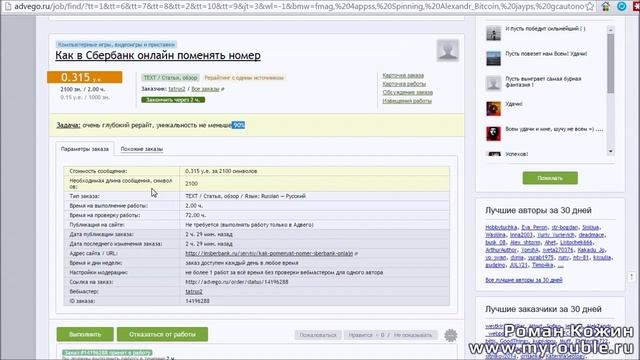Open customer 'tatruz' link next to Заказчик
The image size is (640, 360).
(177, 89)
